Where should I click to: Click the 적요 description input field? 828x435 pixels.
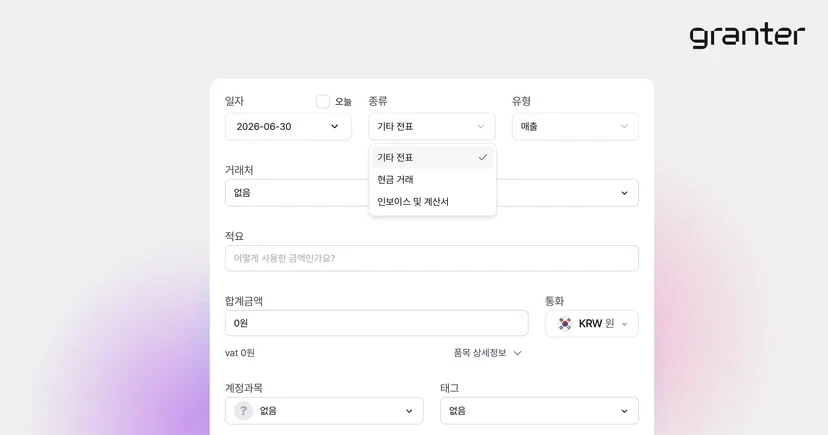[x=432, y=258]
